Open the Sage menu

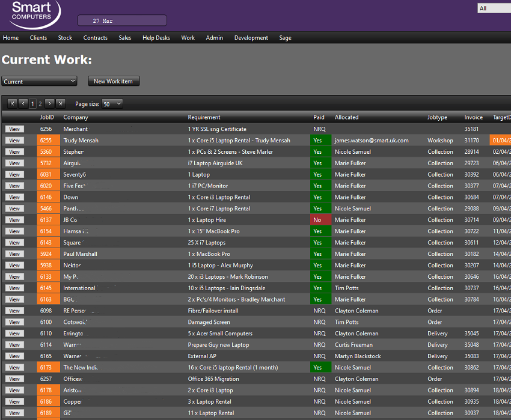click(285, 38)
